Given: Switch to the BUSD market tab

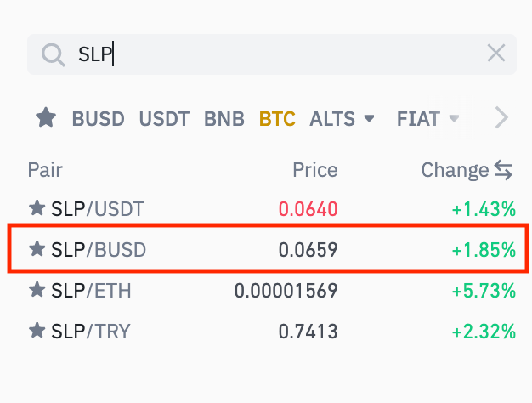Looking at the screenshot, I should (98, 119).
